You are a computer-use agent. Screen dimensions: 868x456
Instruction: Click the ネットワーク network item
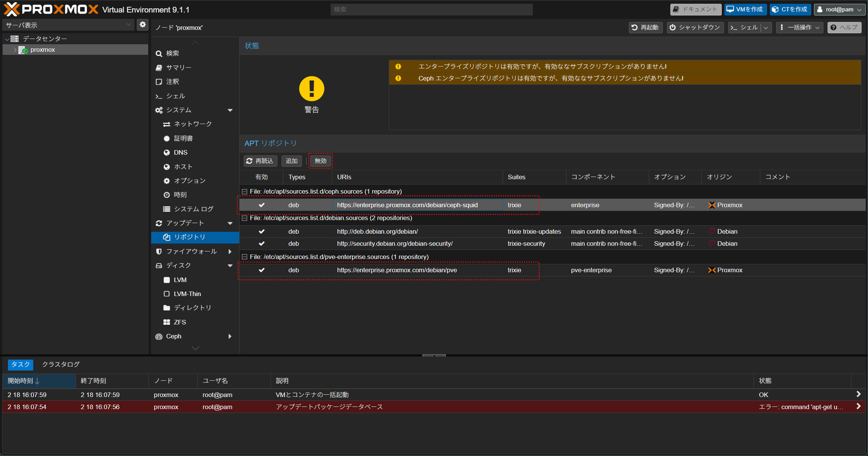[x=192, y=124]
